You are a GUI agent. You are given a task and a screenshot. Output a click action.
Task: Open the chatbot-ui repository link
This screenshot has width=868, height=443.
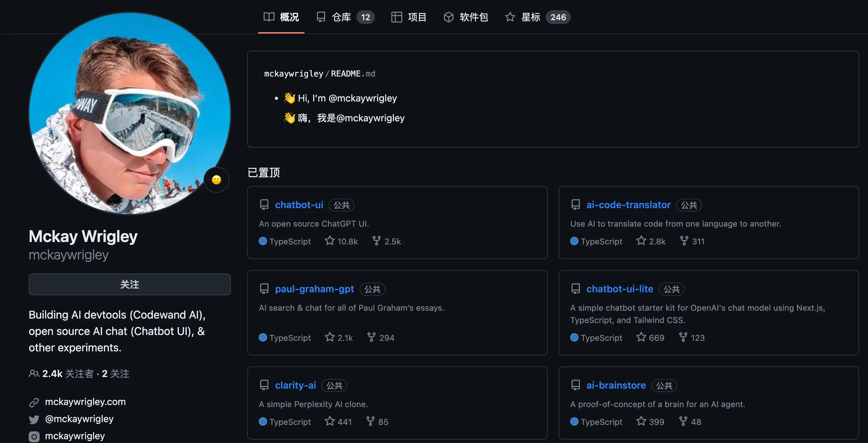[299, 205]
